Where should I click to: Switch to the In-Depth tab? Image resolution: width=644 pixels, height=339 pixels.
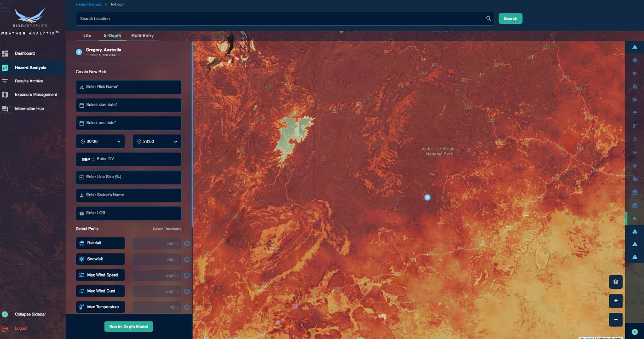(112, 35)
